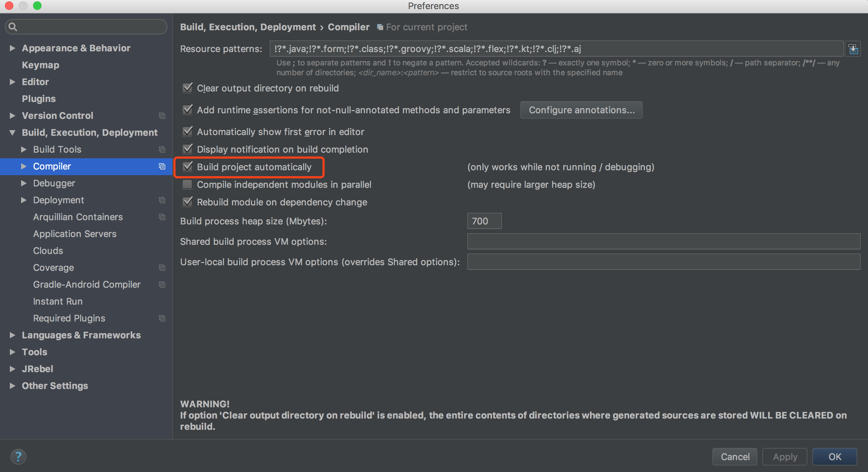
Task: Click the project-level icon next to Required Plugins
Action: pos(162,318)
